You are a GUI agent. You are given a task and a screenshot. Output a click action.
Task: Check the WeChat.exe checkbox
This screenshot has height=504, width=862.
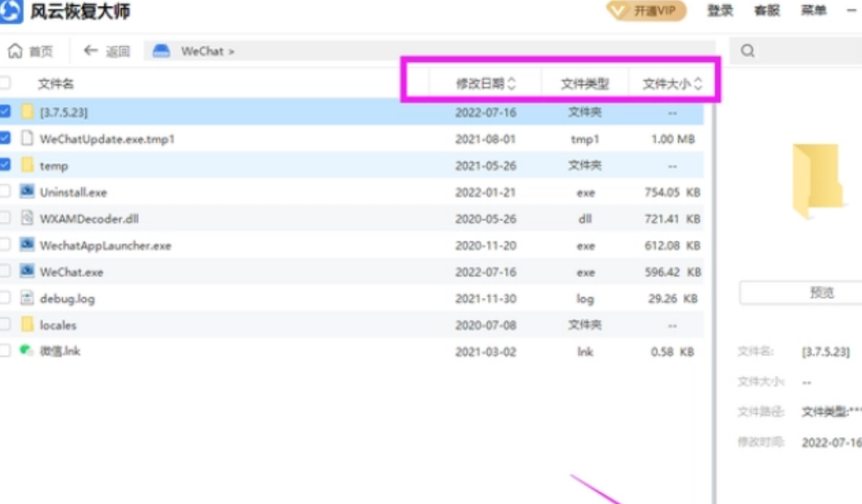pyautogui.click(x=5, y=271)
